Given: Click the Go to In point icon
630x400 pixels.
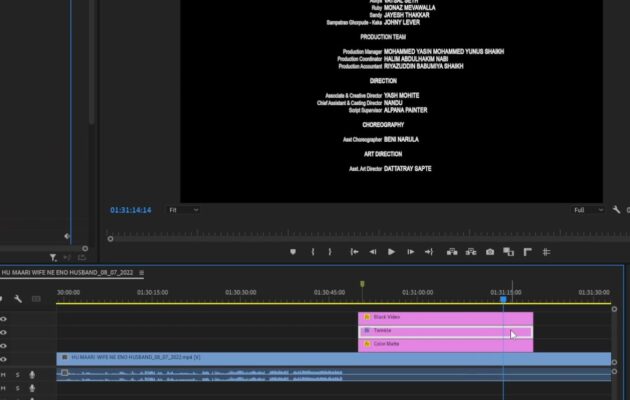Looking at the screenshot, I should (354, 252).
